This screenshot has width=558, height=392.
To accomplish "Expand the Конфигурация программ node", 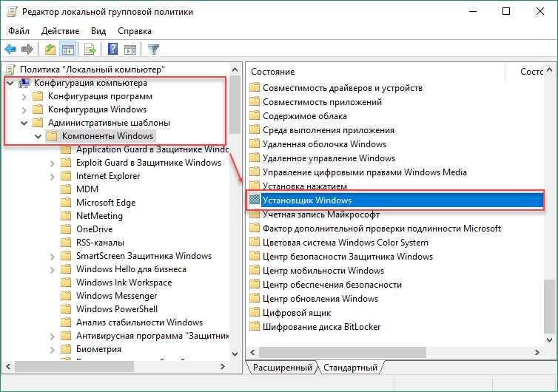I will [24, 96].
